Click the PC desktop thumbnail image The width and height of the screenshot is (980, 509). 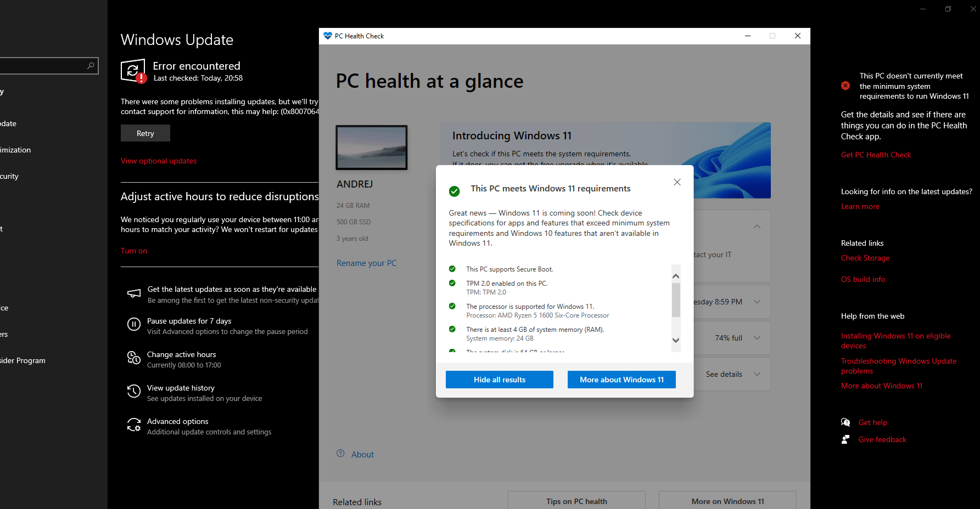[372, 148]
